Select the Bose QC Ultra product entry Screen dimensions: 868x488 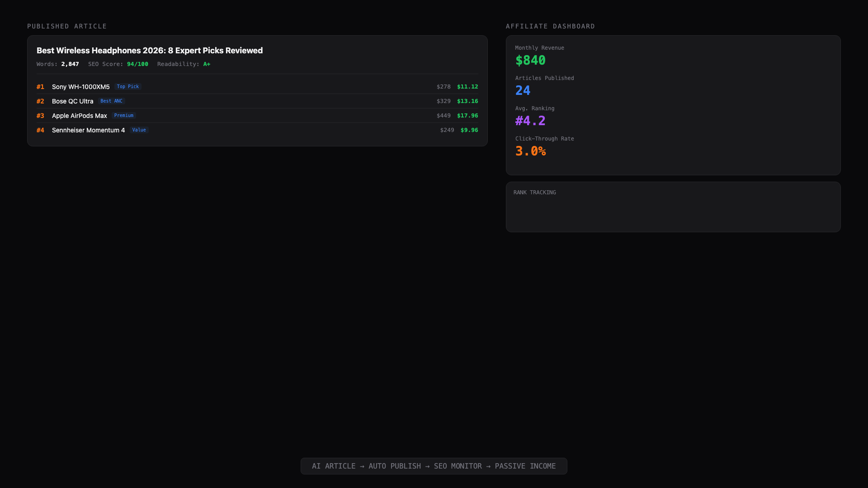[72, 101]
